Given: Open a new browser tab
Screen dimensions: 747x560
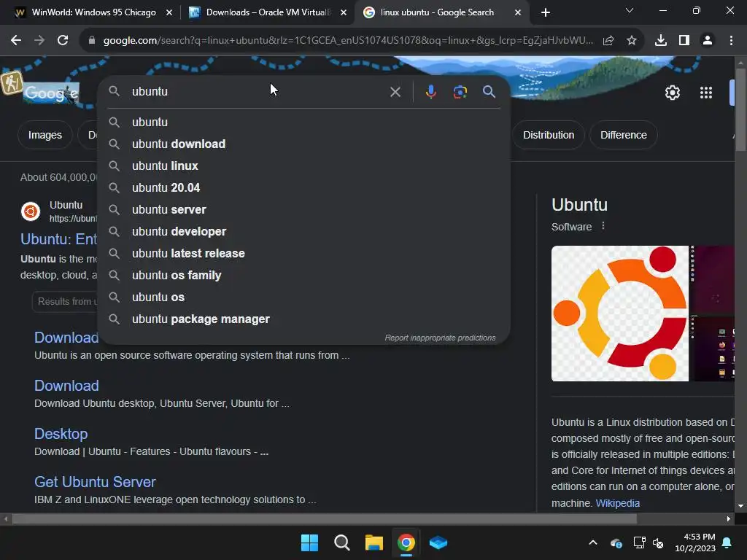Looking at the screenshot, I should click(x=546, y=12).
